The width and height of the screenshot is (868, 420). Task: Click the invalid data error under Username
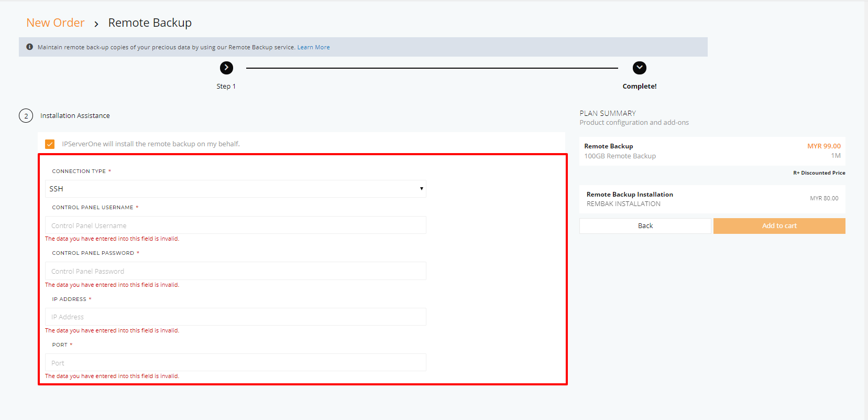tap(112, 239)
